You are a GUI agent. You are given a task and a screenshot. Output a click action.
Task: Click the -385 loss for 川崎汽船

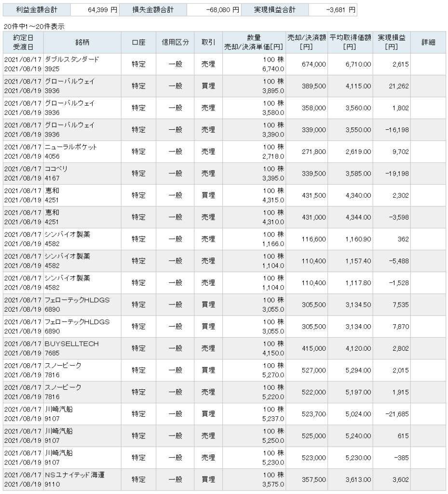point(401,458)
